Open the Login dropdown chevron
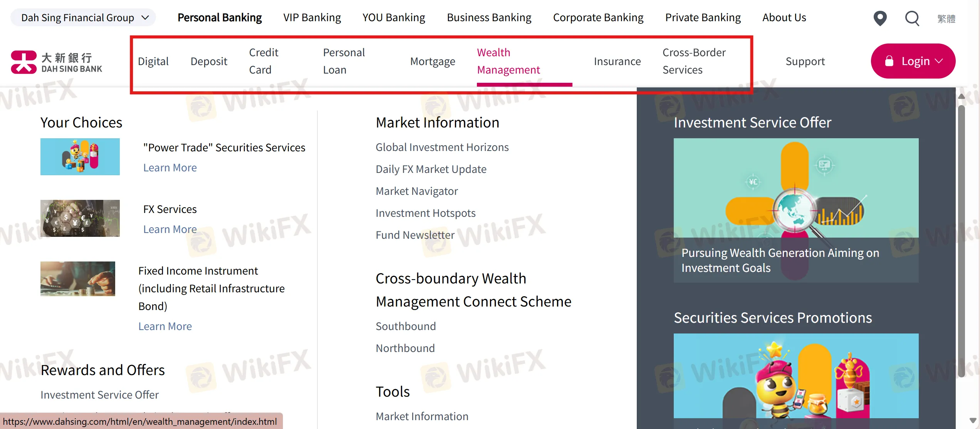This screenshot has width=980, height=429. 939,61
